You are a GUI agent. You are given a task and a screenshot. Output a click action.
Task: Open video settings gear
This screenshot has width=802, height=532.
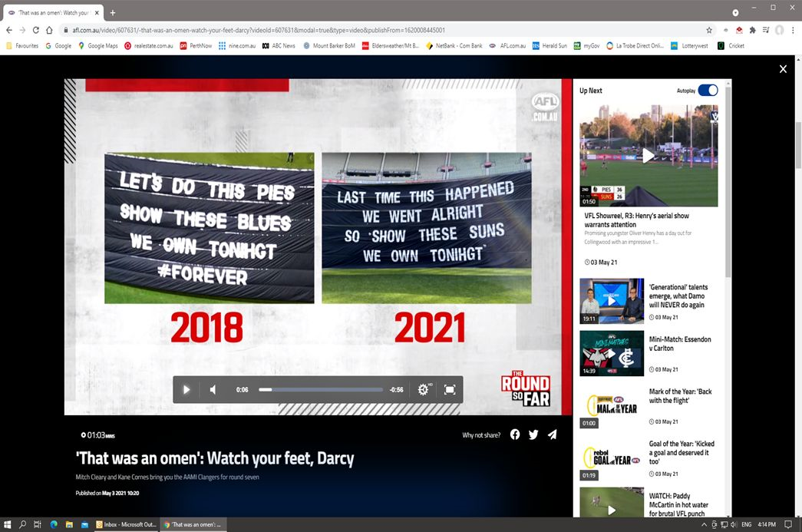tap(423, 390)
